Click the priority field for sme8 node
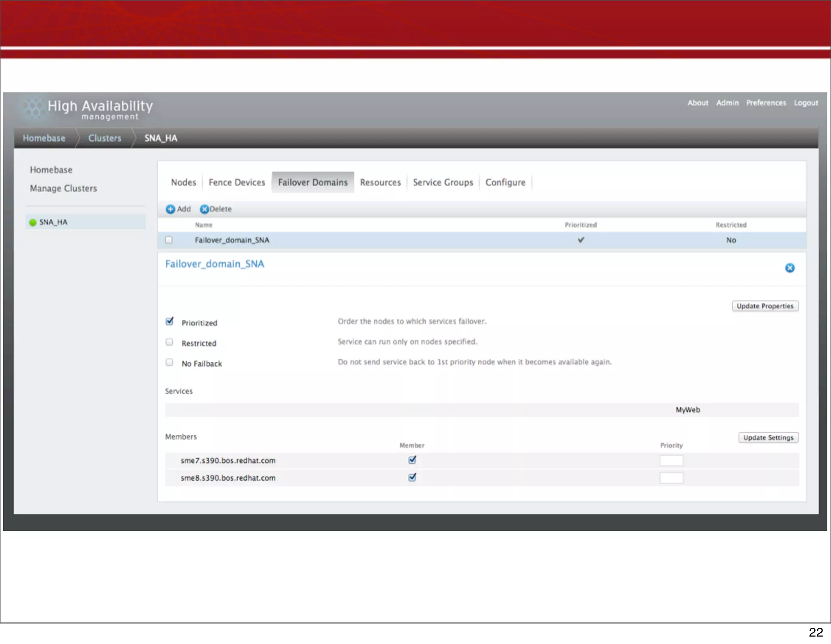 point(671,478)
